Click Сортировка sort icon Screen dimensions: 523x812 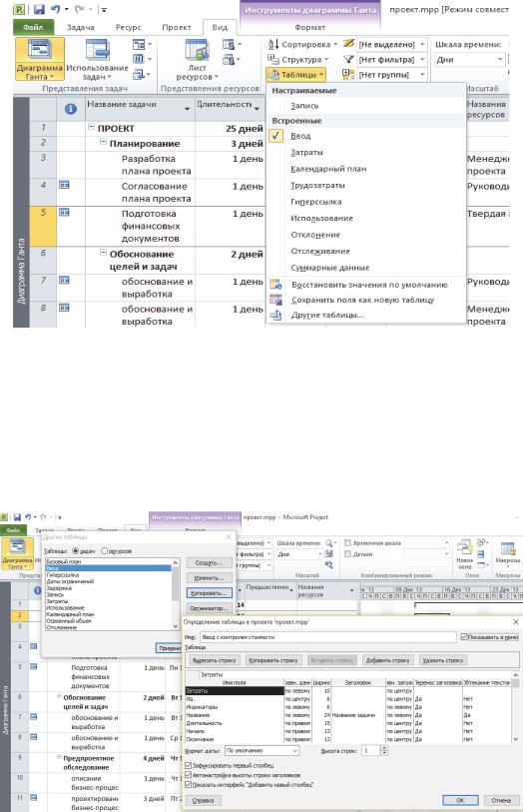click(x=273, y=45)
